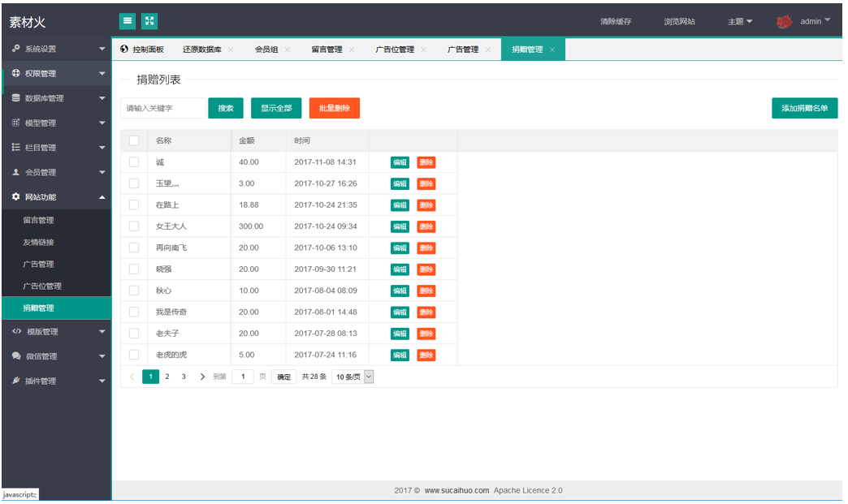This screenshot has width=848, height=504.
Task: Click the admin avatar image
Action: 784,22
